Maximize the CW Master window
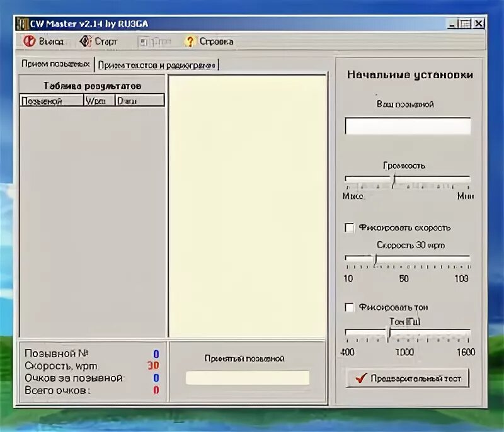This screenshot has width=504, height=432. (x=465, y=24)
